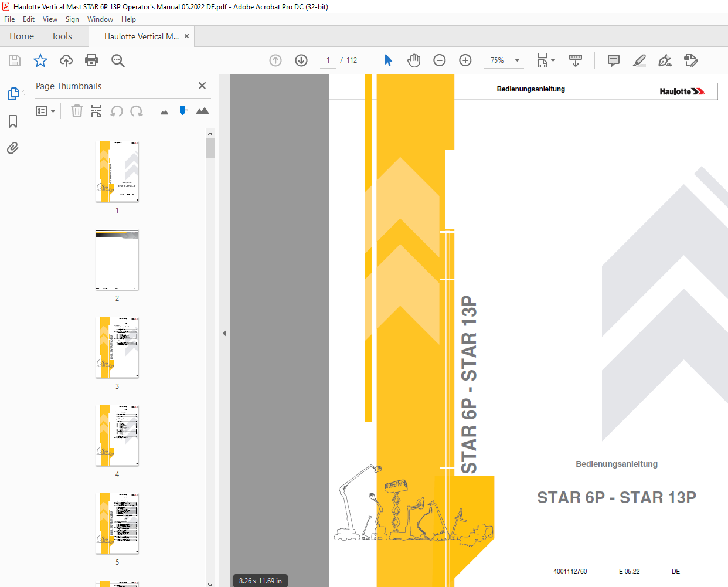Open the thumbnails options dropdown menu

46,111
